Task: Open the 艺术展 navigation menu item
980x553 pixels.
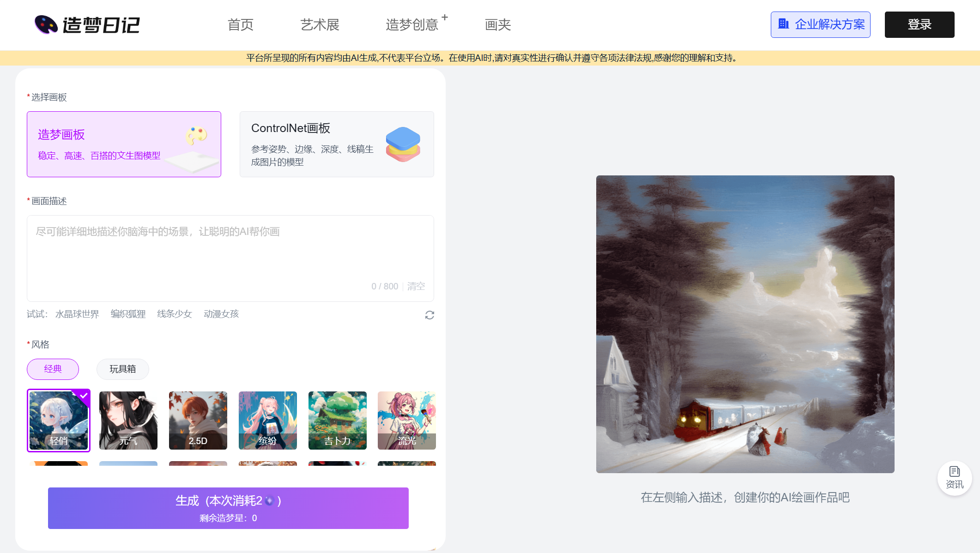Action: (x=320, y=24)
